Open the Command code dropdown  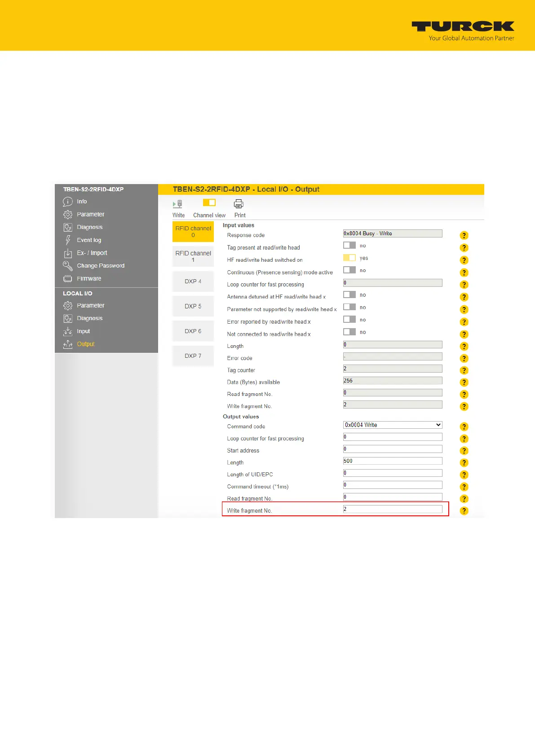(393, 425)
